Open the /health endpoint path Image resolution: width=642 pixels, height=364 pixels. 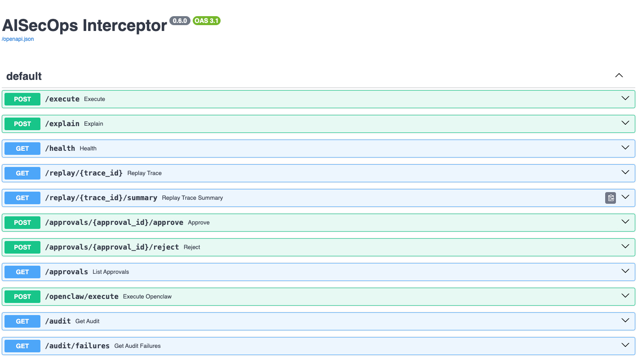[x=60, y=148]
